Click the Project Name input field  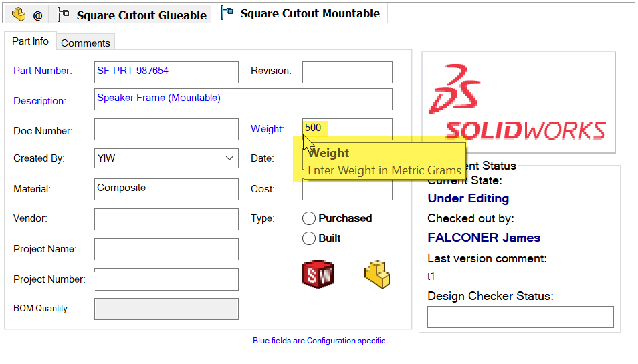click(x=167, y=249)
